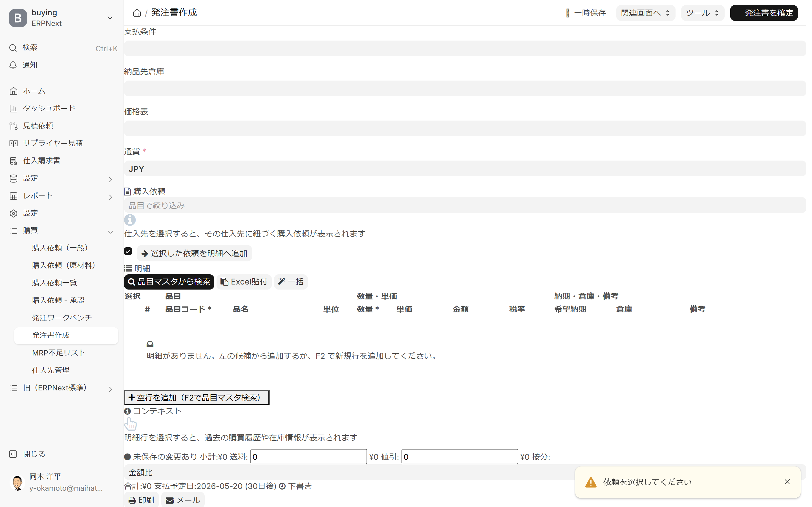Click the info circle icon under 購入依頼
This screenshot has width=812, height=507.
coord(130,220)
